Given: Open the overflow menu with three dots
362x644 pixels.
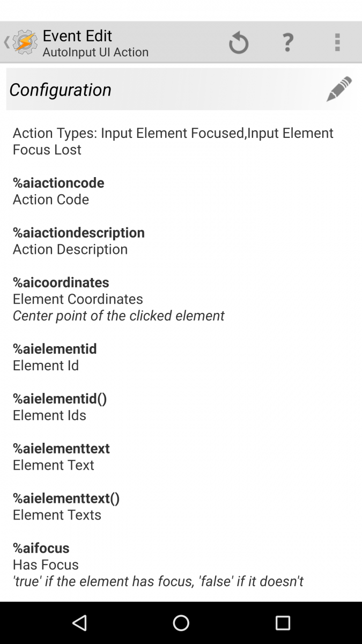Looking at the screenshot, I should click(x=337, y=42).
